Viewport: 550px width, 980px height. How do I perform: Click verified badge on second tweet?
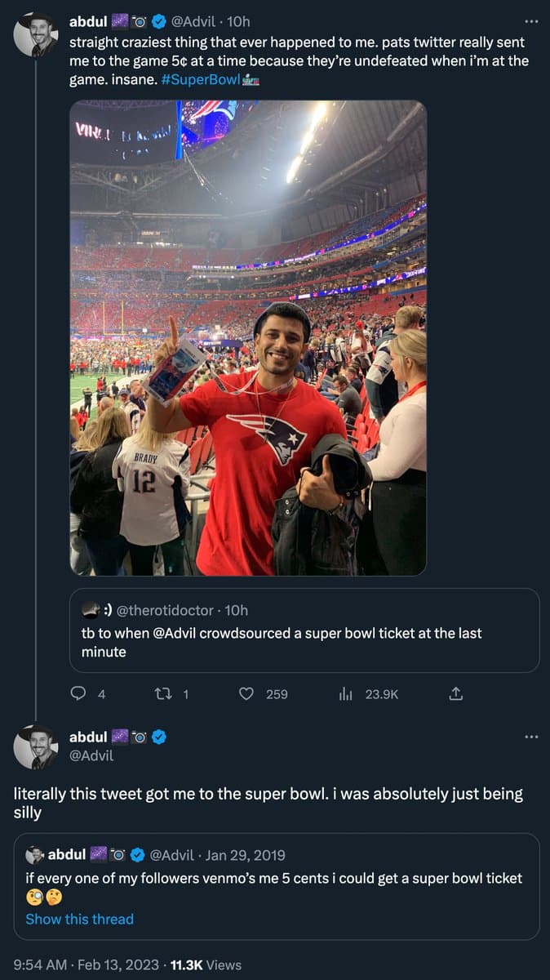click(159, 737)
